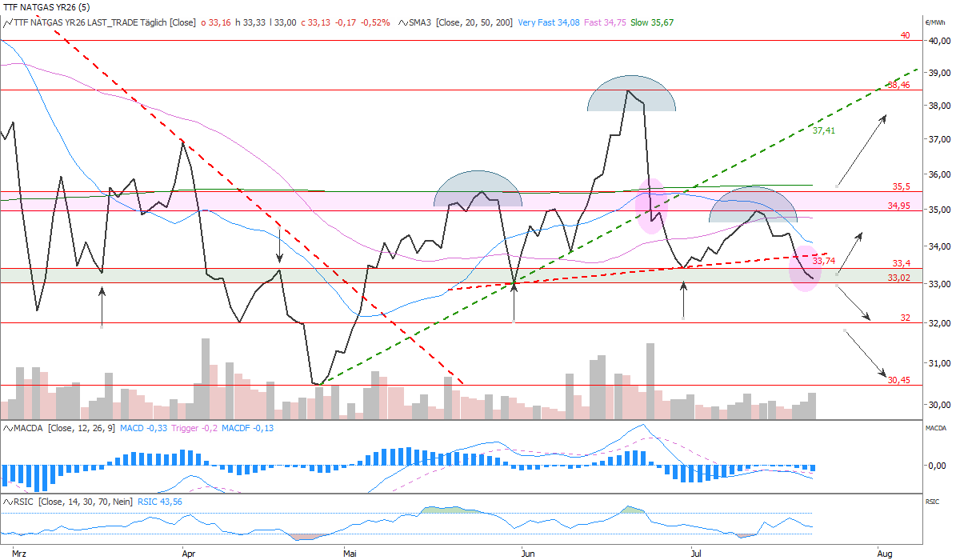Click the 'Jun' month on the time axis
The height and width of the screenshot is (560, 960).
coord(526,553)
